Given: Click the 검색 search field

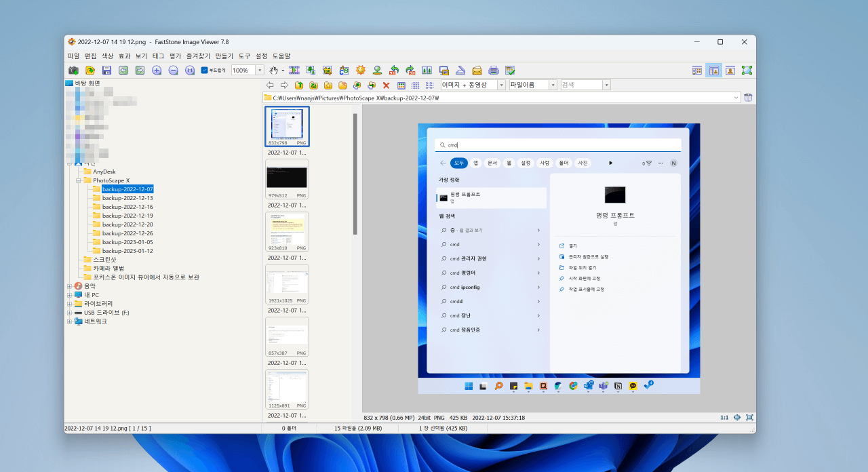Looking at the screenshot, I should coord(581,85).
